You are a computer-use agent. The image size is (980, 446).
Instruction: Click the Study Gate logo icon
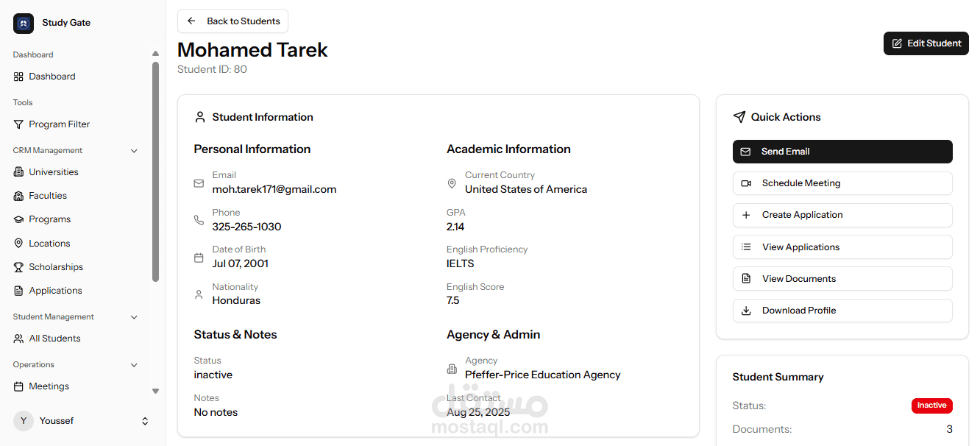point(24,24)
